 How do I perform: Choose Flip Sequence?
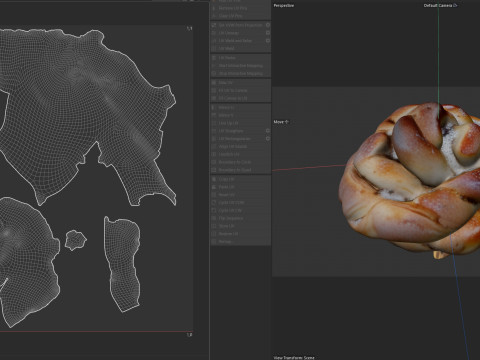point(240,218)
